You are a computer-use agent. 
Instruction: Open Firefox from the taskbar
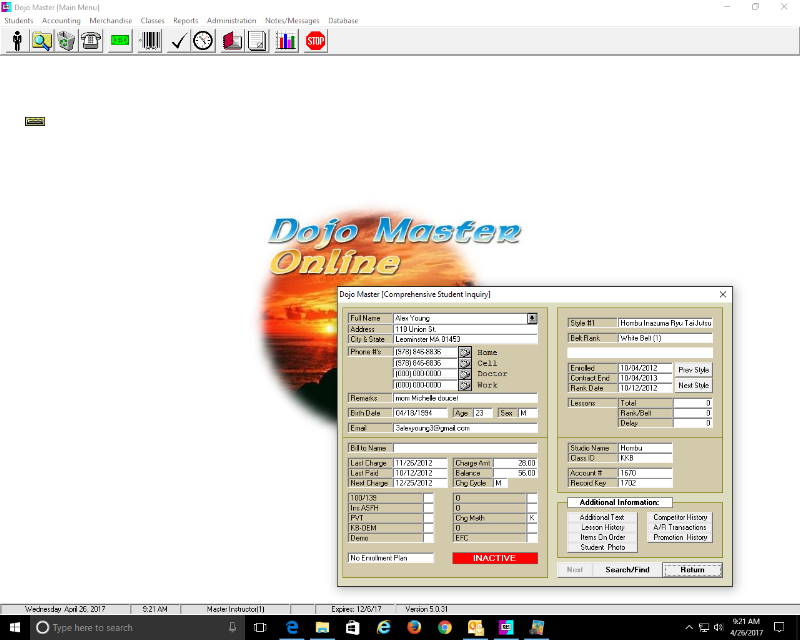point(414,627)
